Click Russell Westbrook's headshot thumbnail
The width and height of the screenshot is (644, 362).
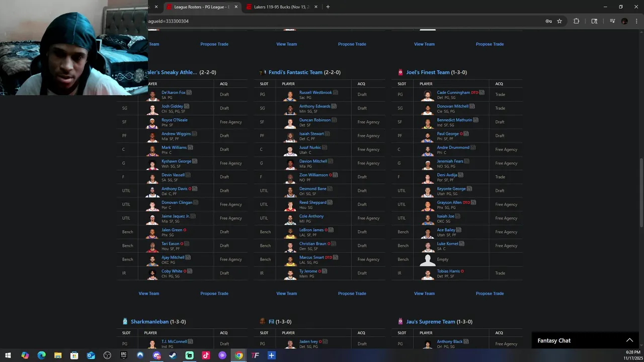click(290, 95)
